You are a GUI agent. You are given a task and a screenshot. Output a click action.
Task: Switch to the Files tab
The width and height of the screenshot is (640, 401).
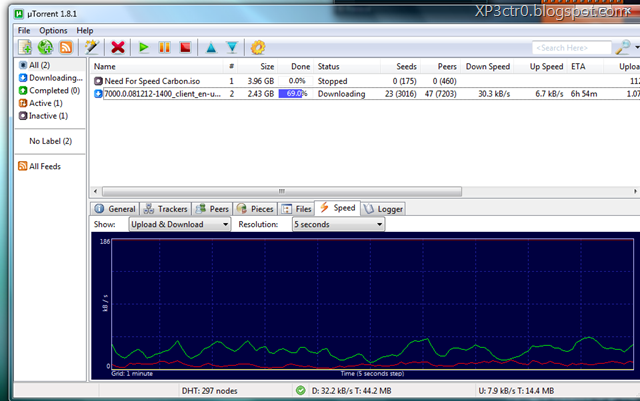[296, 209]
